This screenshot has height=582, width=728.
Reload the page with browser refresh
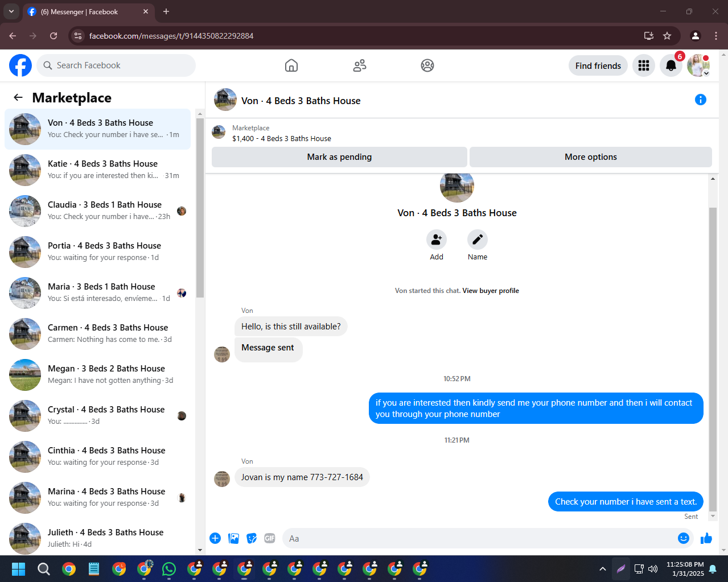54,36
